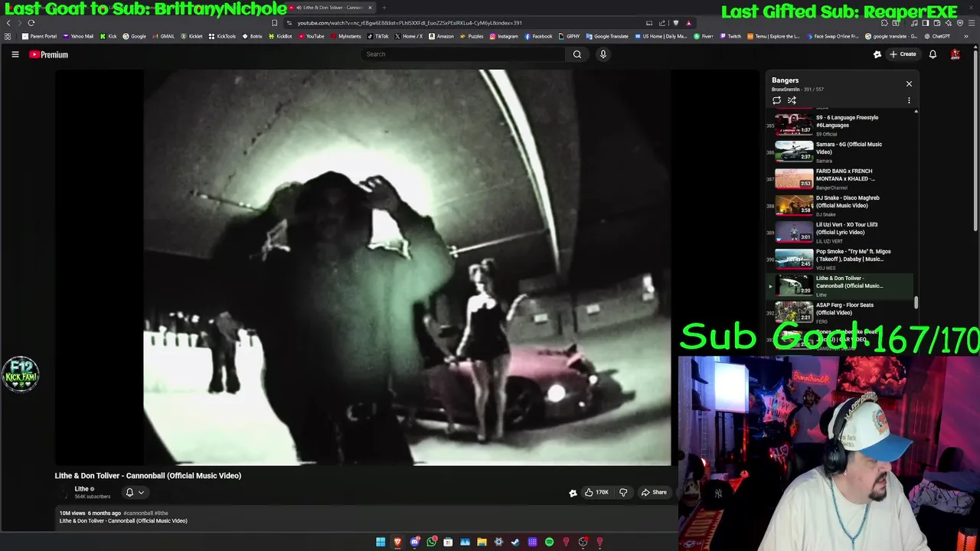980x551 pixels.
Task: Click current Lithe & Don Toliver playlist item
Action: tap(841, 285)
